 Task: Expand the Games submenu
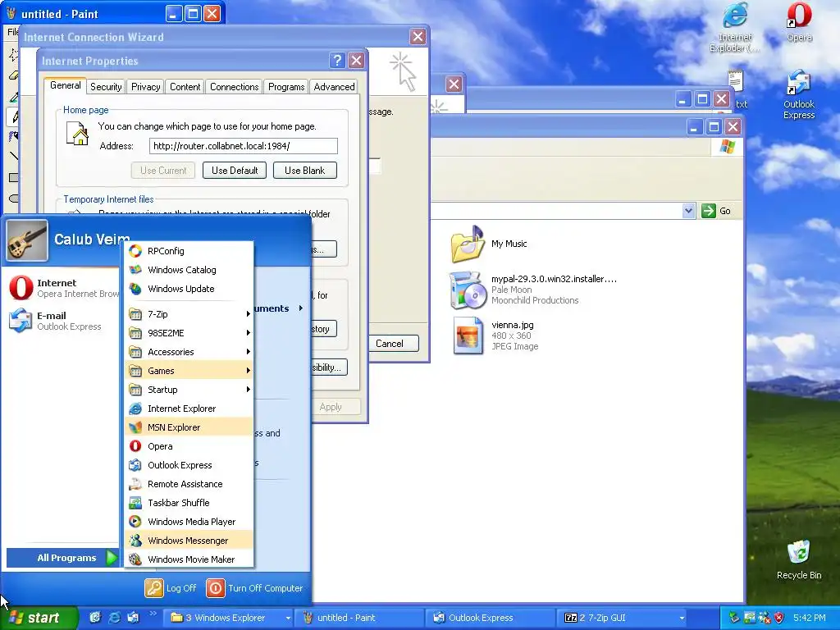189,370
